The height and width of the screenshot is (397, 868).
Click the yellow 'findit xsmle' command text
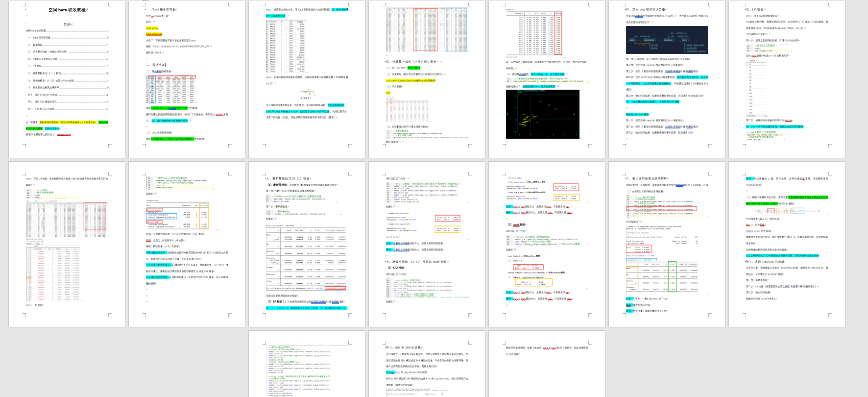(152, 28)
